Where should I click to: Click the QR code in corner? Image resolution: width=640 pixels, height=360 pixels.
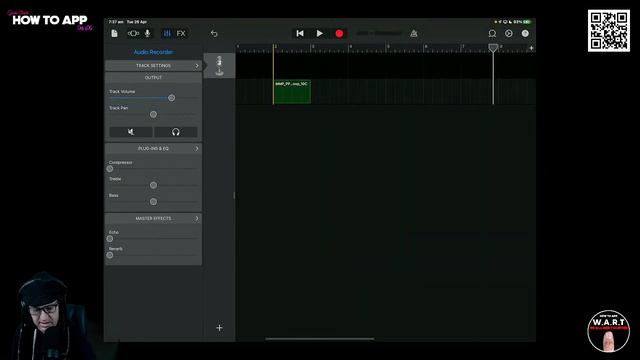[609, 31]
